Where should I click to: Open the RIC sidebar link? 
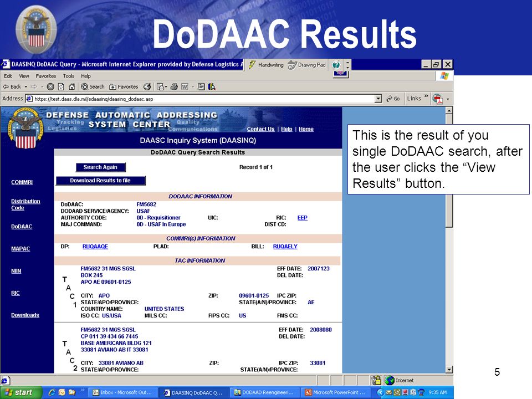tap(16, 293)
